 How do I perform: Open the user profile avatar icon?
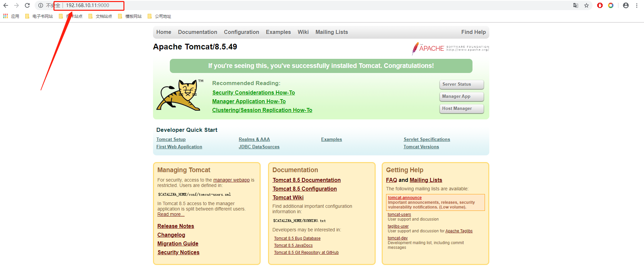[626, 5]
